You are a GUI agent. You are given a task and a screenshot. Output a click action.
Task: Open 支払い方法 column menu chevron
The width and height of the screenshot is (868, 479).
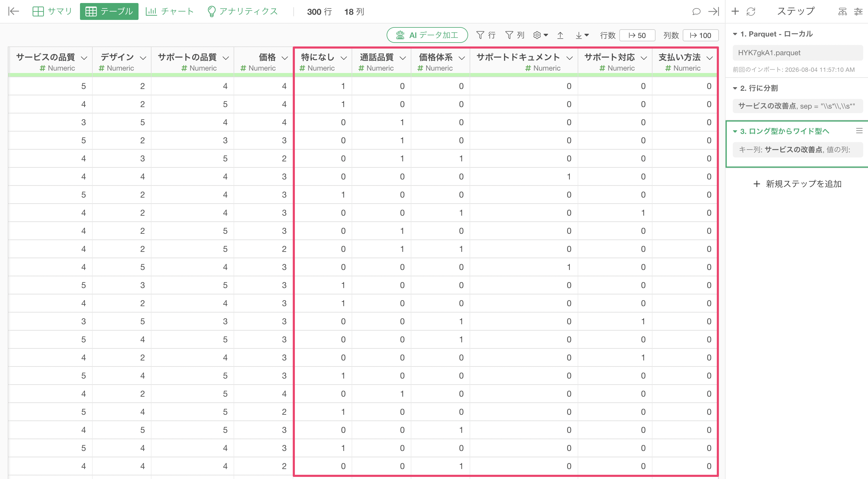pos(710,58)
